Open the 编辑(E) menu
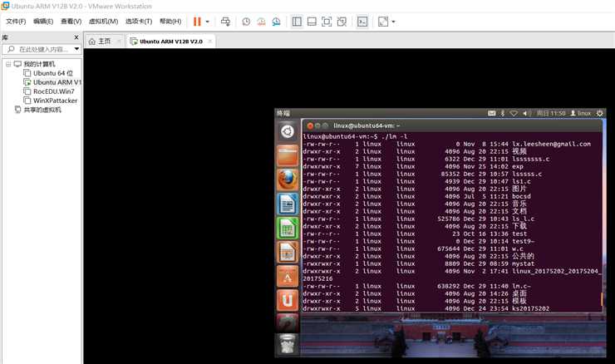615x364 pixels. click(x=43, y=21)
